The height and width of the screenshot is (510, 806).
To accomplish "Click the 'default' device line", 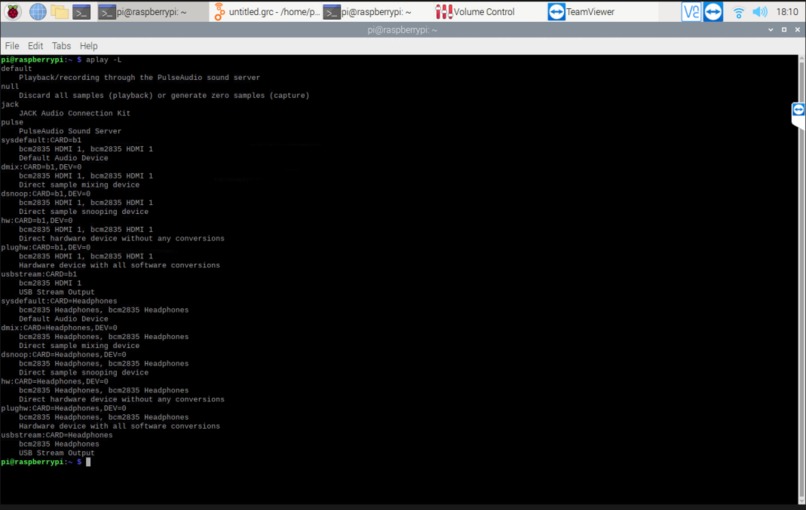I will 16,68.
